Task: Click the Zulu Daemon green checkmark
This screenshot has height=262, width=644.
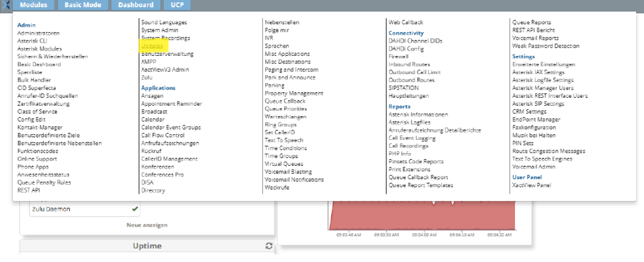Action: [135, 209]
